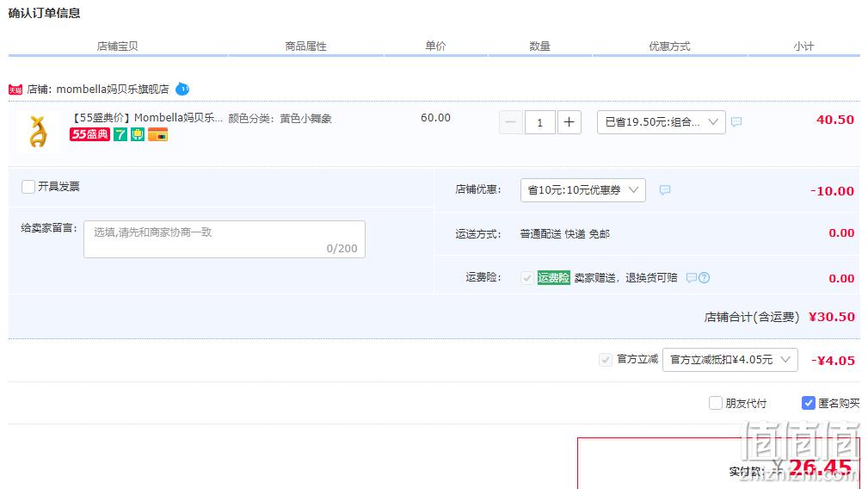
Task: Click the green 运费险 label
Action: tap(553, 277)
